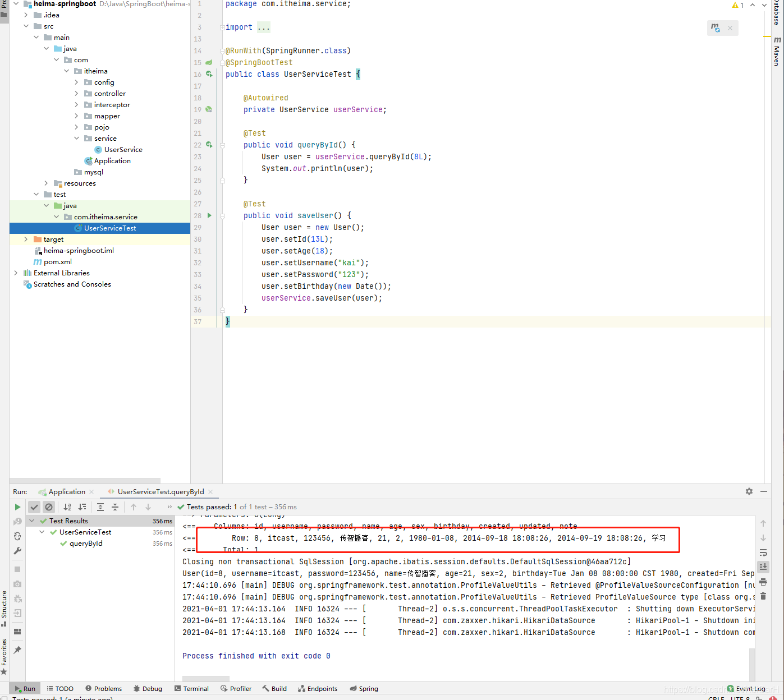Go to next failed test arrow
The width and height of the screenshot is (784, 700).
[148, 507]
